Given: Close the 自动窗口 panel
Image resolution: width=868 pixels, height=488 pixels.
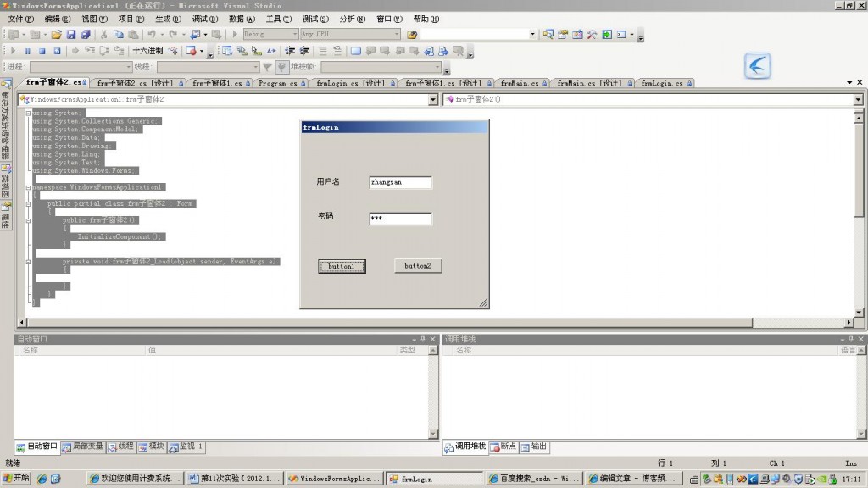Looking at the screenshot, I should click(x=433, y=339).
